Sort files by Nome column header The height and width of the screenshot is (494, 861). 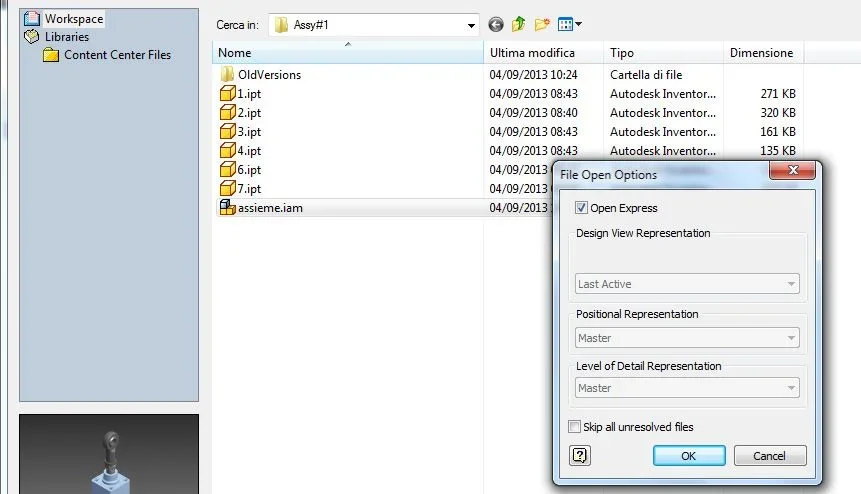point(348,53)
